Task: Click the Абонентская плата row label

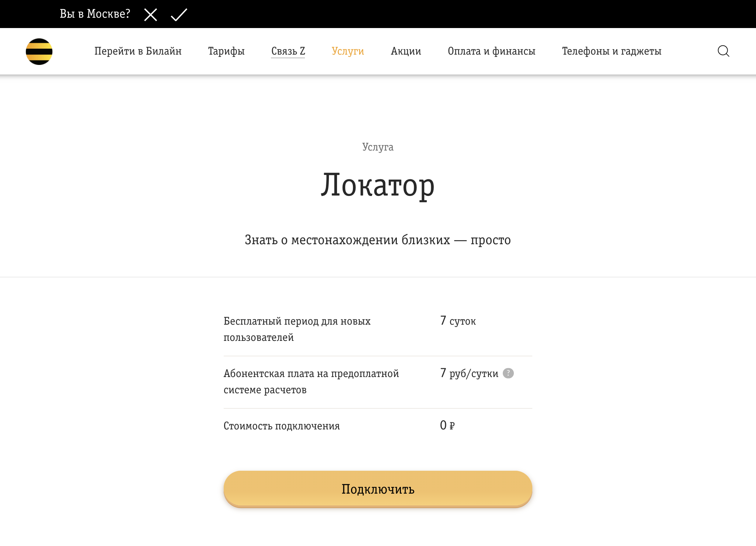Action: click(x=311, y=381)
